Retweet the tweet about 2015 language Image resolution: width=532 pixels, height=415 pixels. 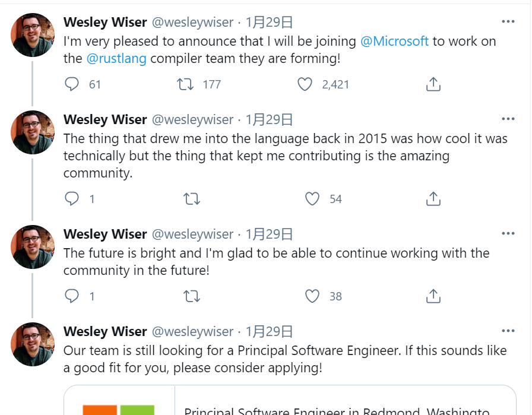pos(192,199)
